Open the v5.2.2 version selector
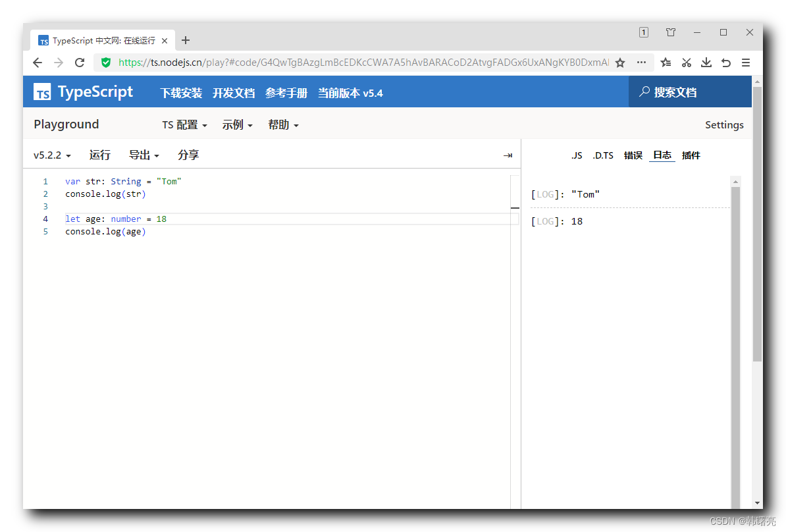This screenshot has height=532, width=786. [x=51, y=155]
